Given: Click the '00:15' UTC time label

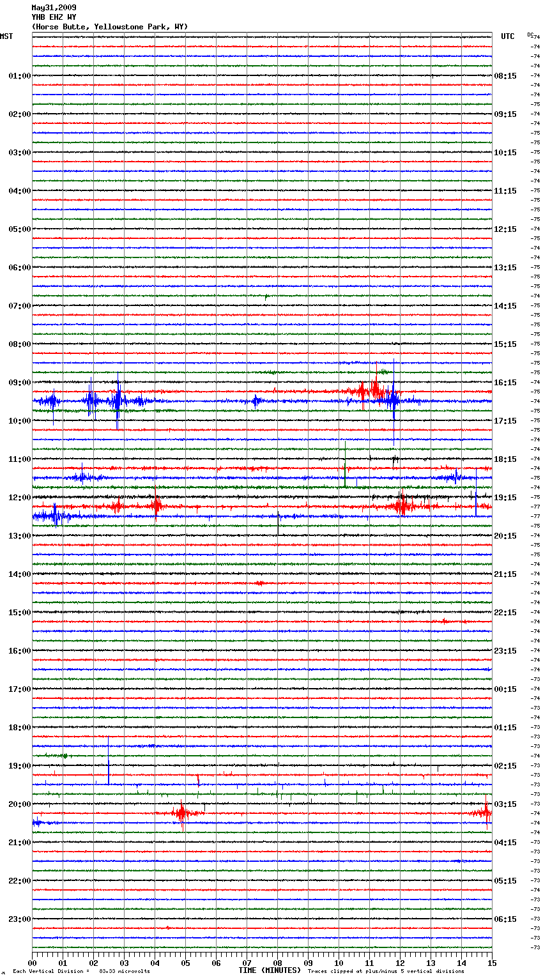Looking at the screenshot, I should (505, 689).
